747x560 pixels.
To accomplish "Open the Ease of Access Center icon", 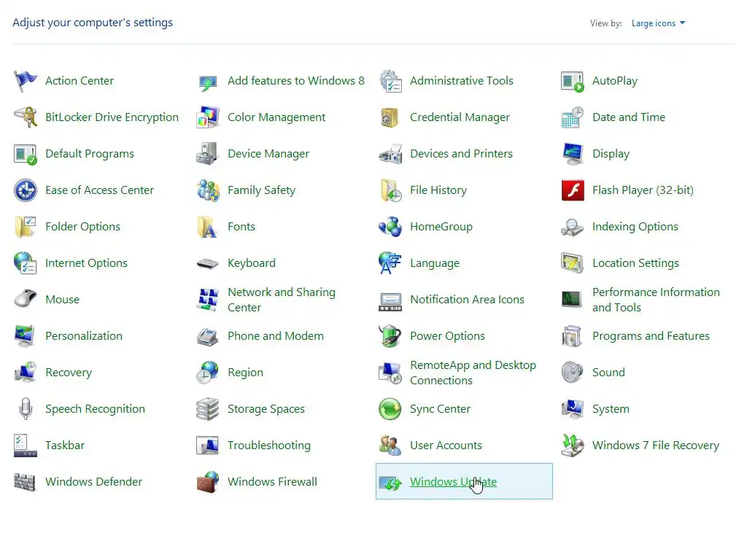I will point(26,190).
